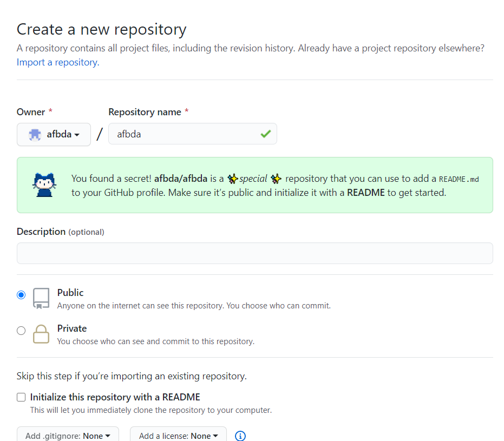Click the lock icon beside Private

(41, 334)
